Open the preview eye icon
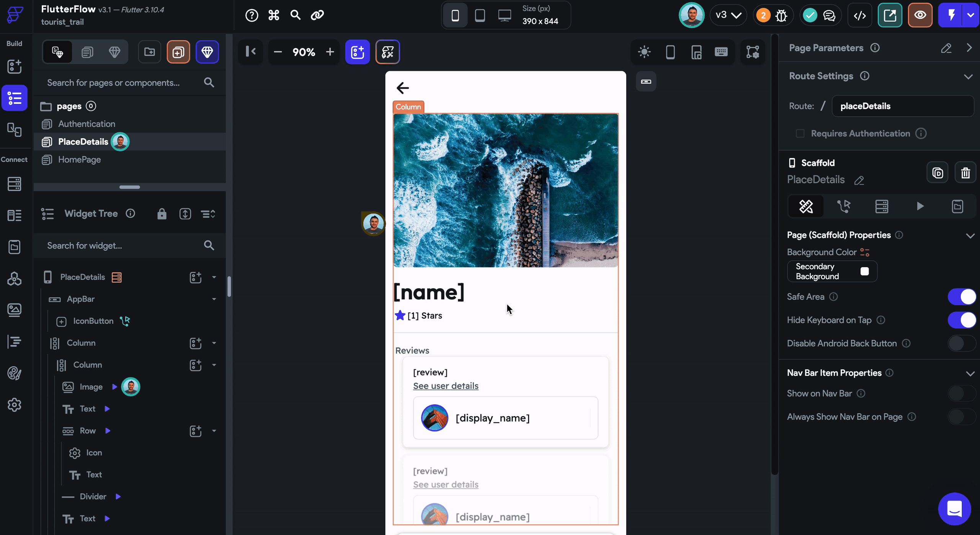 (920, 15)
